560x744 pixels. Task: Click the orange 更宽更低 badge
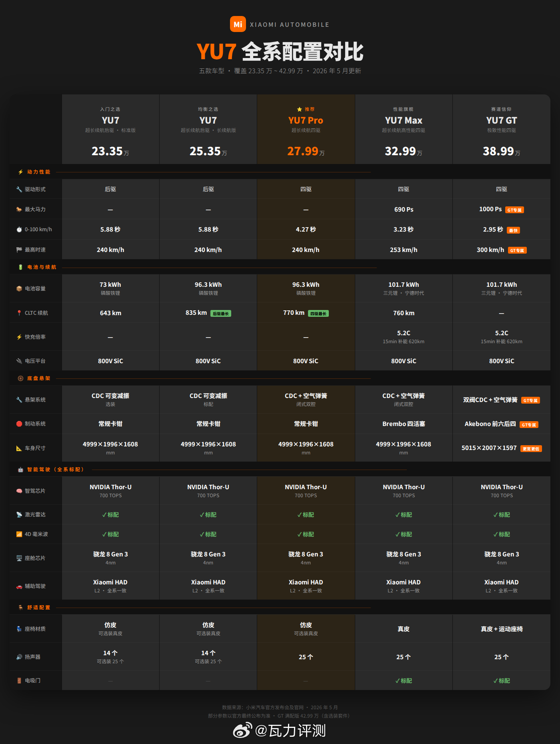(x=531, y=449)
